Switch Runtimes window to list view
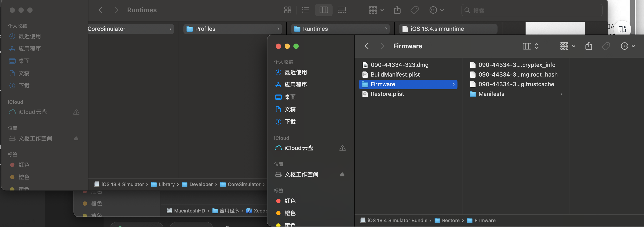 click(x=306, y=10)
